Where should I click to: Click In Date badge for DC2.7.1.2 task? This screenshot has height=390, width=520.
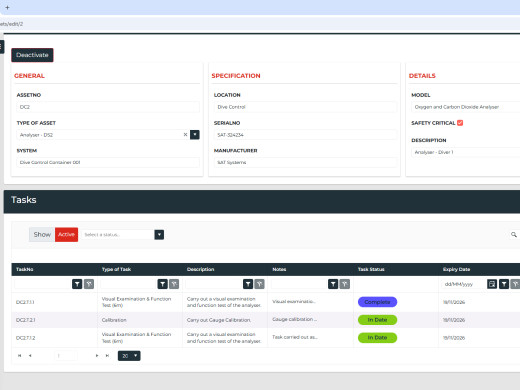pyautogui.click(x=377, y=338)
